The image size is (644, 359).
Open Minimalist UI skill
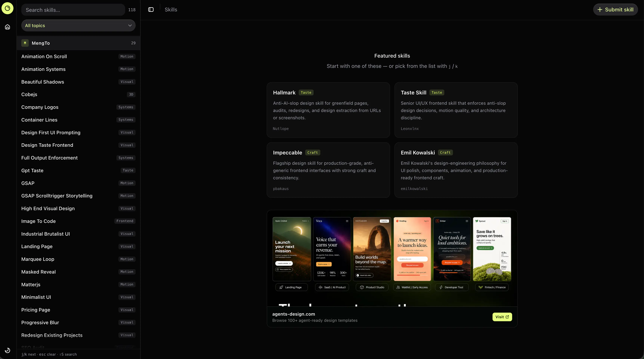point(78,297)
